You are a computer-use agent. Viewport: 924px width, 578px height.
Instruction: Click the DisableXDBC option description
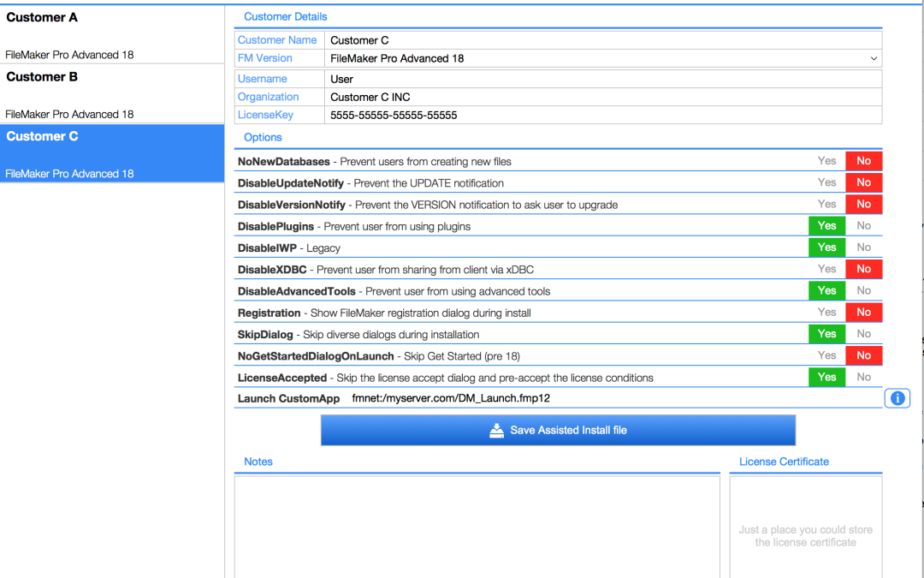pos(425,270)
